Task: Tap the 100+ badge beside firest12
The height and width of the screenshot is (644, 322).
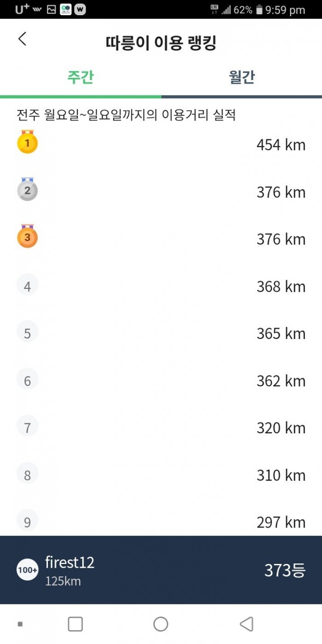Action: coord(28,570)
